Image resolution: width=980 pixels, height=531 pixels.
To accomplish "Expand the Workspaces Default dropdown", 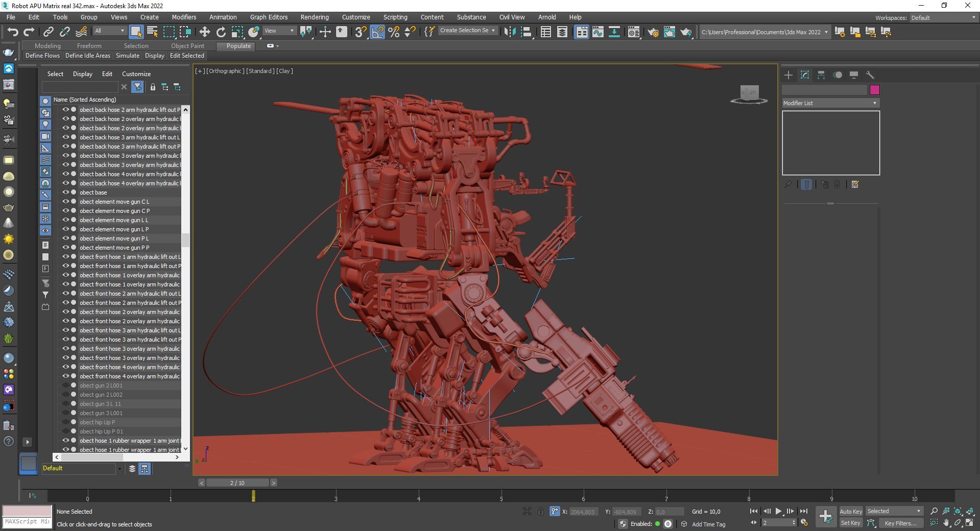I will coord(943,18).
